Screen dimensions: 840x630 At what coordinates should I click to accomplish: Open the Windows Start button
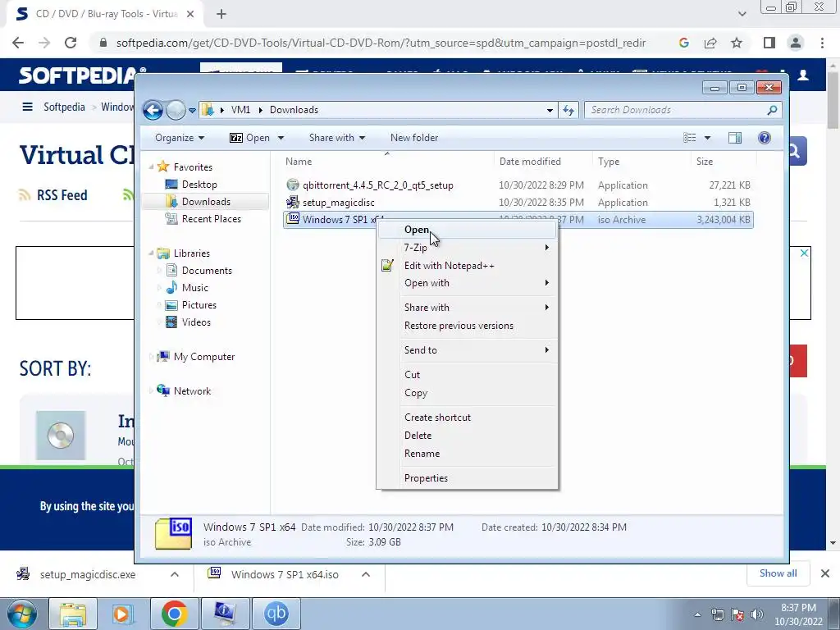pyautogui.click(x=21, y=614)
